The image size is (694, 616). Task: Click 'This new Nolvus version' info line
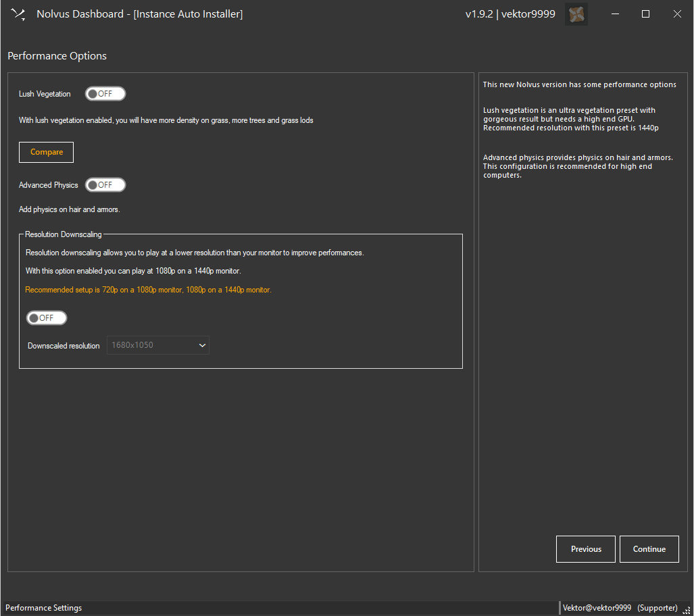pos(579,84)
